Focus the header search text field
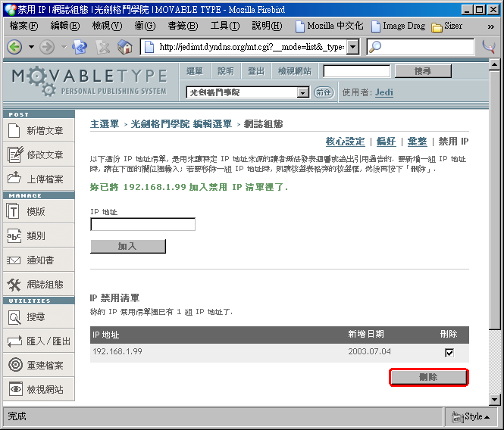 pos(356,71)
